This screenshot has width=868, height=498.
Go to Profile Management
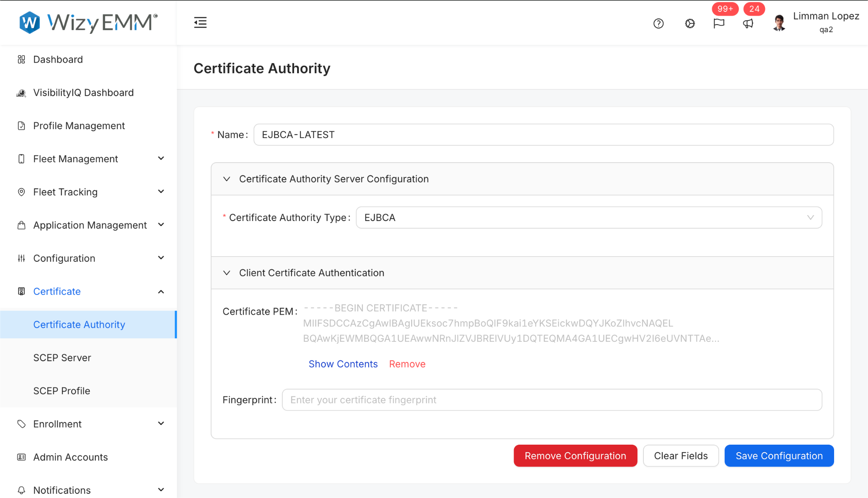[79, 126]
